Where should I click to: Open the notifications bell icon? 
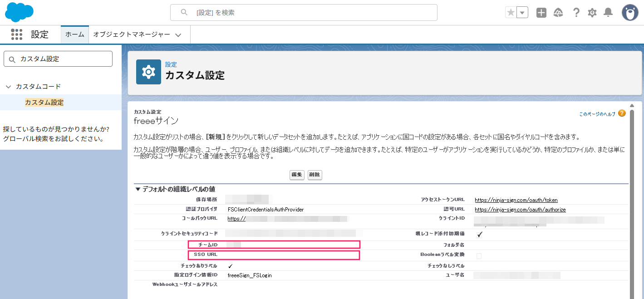608,13
